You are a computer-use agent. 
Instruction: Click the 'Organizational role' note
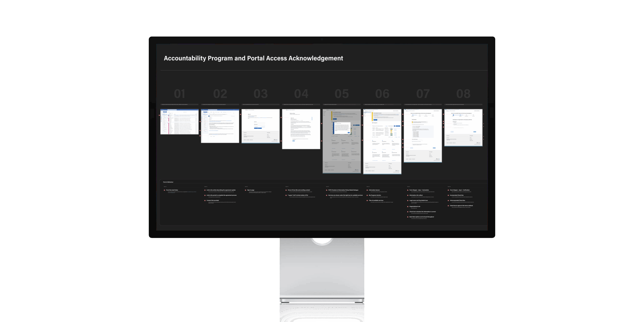pos(415,207)
